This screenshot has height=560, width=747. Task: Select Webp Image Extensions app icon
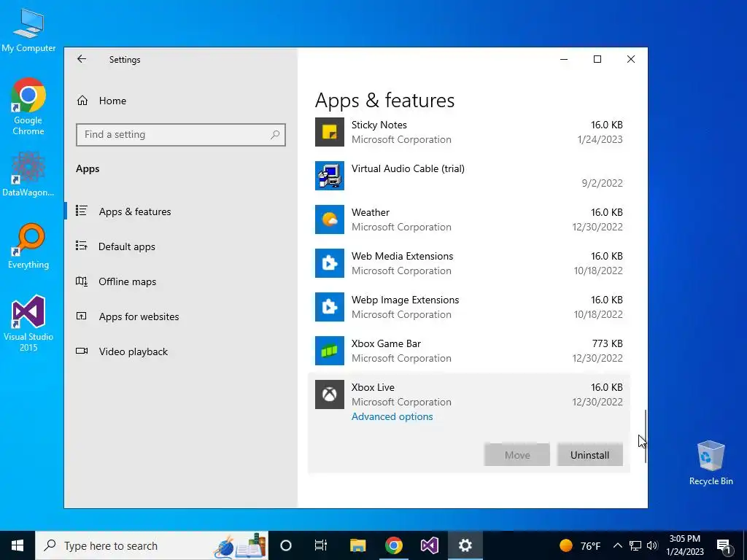point(329,307)
